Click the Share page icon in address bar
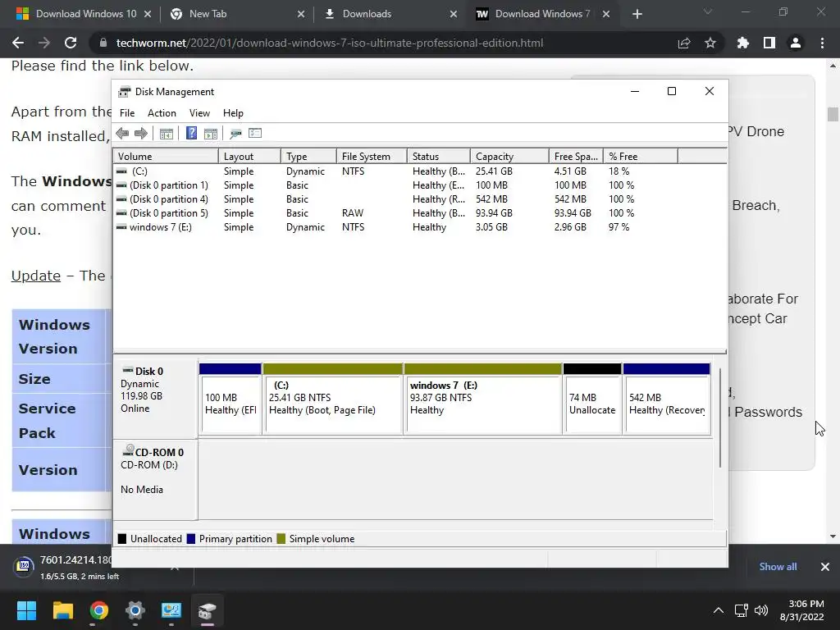This screenshot has width=840, height=630. (684, 43)
